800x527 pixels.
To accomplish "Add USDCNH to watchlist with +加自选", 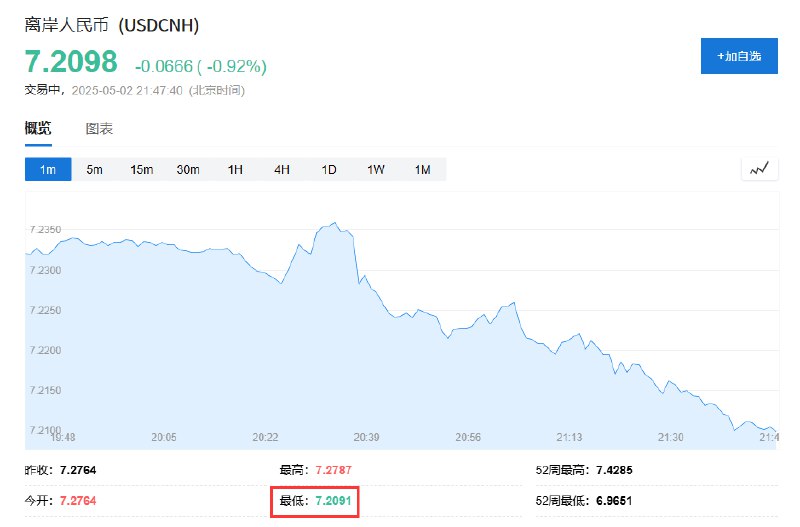I will [x=739, y=56].
